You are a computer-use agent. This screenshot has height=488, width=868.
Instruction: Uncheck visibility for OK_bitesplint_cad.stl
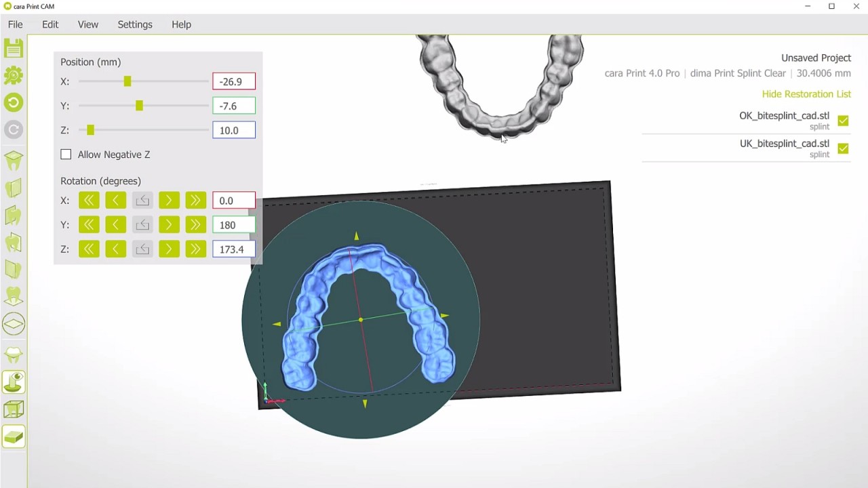coord(843,120)
